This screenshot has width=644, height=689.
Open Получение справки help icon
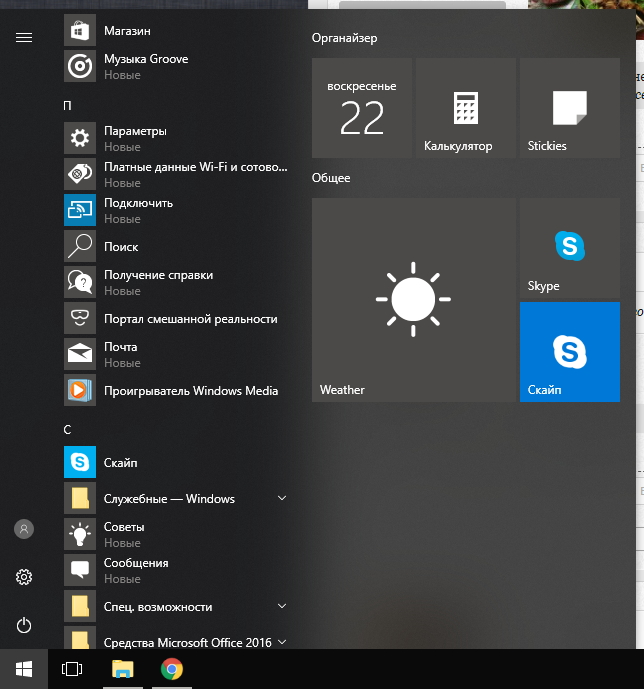[80, 282]
